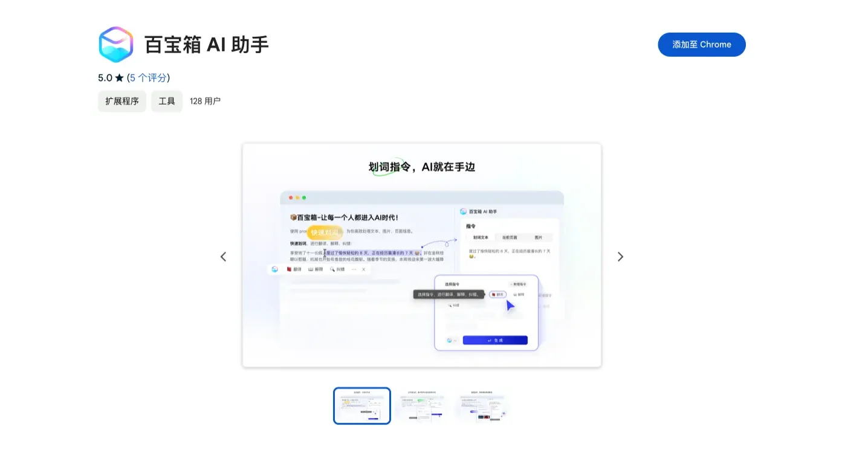Go to the previous screenshot with the left chevron
Screen dimensions: 868x450
pyautogui.click(x=223, y=256)
